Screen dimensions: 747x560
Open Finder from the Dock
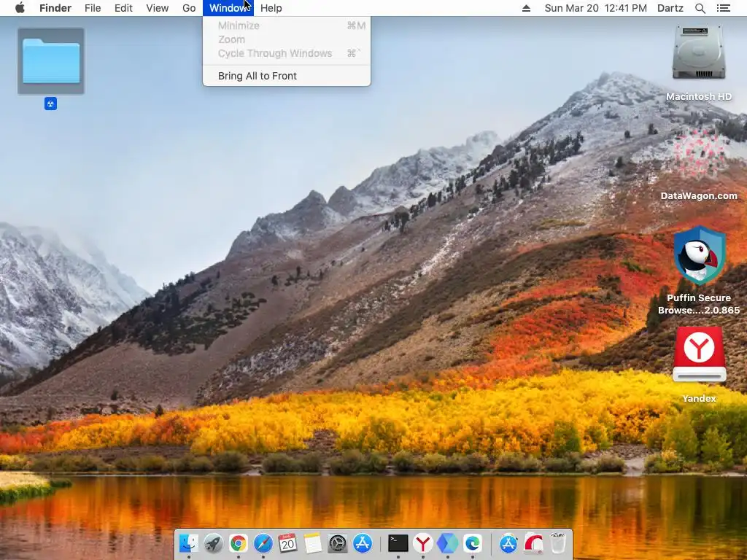pos(189,542)
